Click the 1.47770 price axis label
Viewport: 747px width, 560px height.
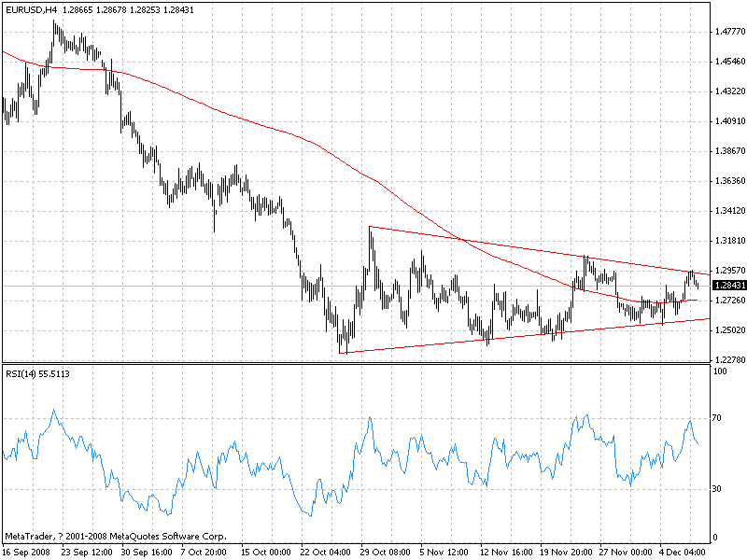730,32
